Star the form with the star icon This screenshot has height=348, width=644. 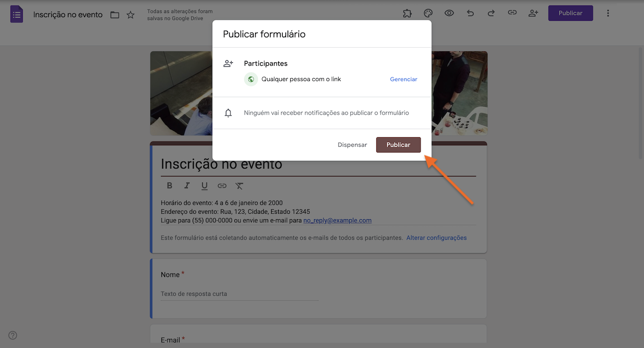pos(130,15)
